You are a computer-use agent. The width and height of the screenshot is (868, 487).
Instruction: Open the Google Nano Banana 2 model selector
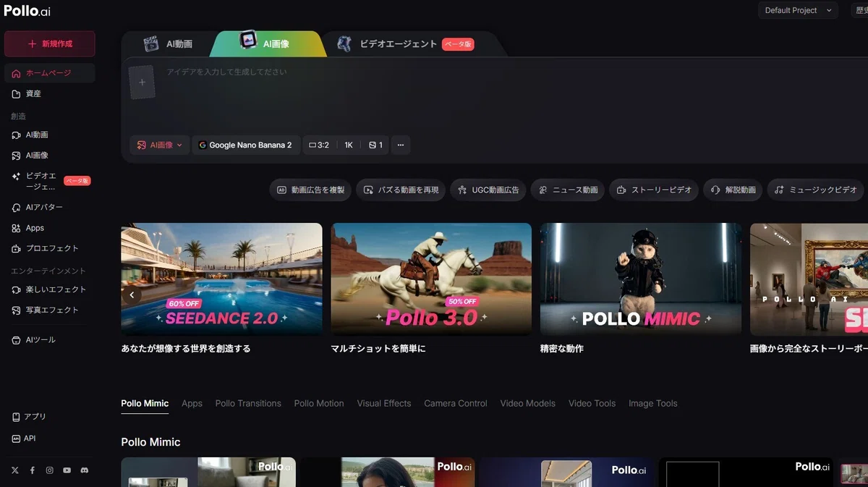click(246, 145)
